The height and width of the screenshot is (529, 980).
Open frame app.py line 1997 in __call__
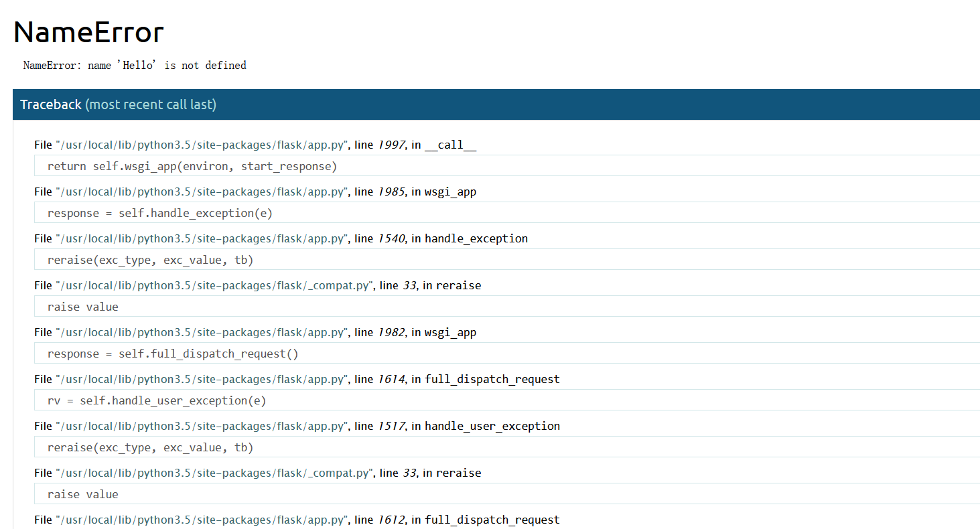click(x=255, y=145)
